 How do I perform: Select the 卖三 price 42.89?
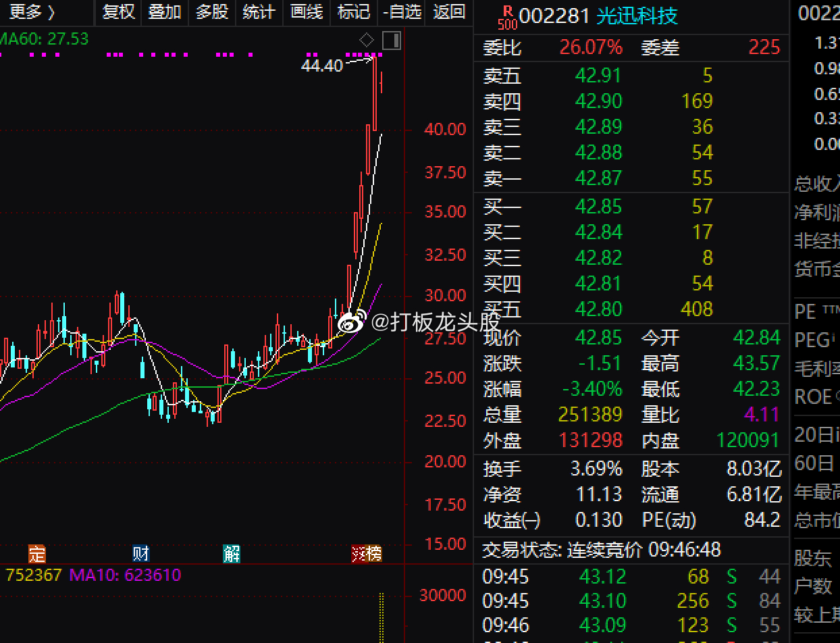pyautogui.click(x=598, y=127)
